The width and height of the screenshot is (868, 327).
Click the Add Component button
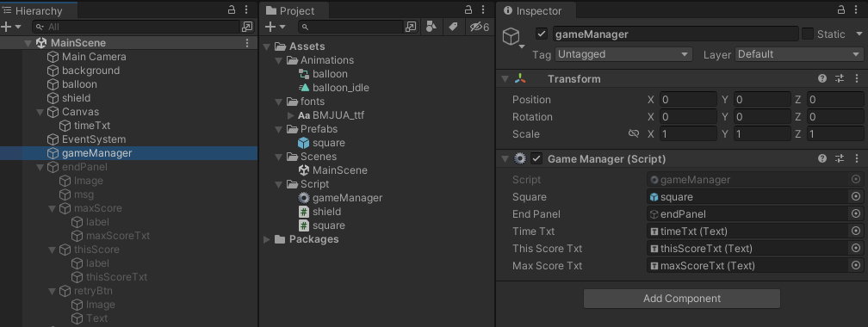(x=681, y=299)
